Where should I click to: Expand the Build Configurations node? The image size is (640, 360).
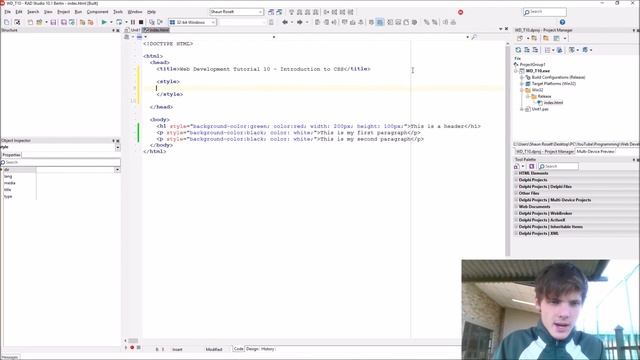[x=522, y=77]
